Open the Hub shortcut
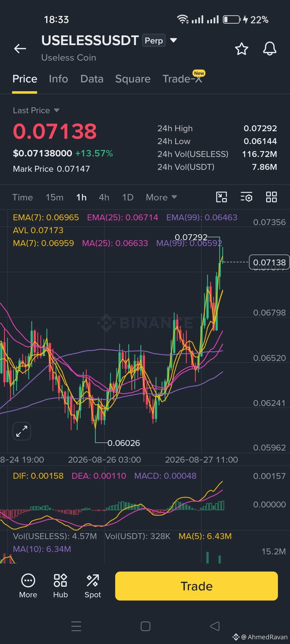 (x=60, y=586)
